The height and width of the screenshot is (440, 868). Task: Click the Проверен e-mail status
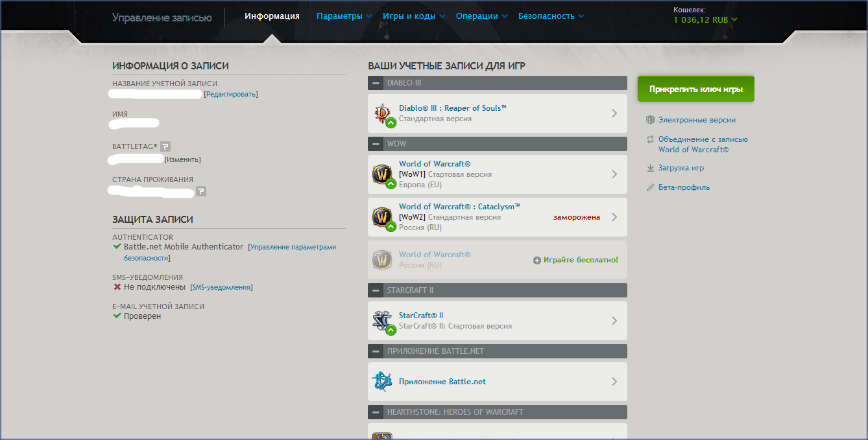tap(142, 316)
